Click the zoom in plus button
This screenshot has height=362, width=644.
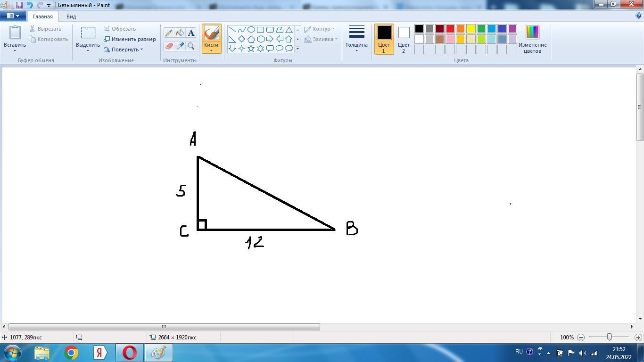click(x=638, y=337)
